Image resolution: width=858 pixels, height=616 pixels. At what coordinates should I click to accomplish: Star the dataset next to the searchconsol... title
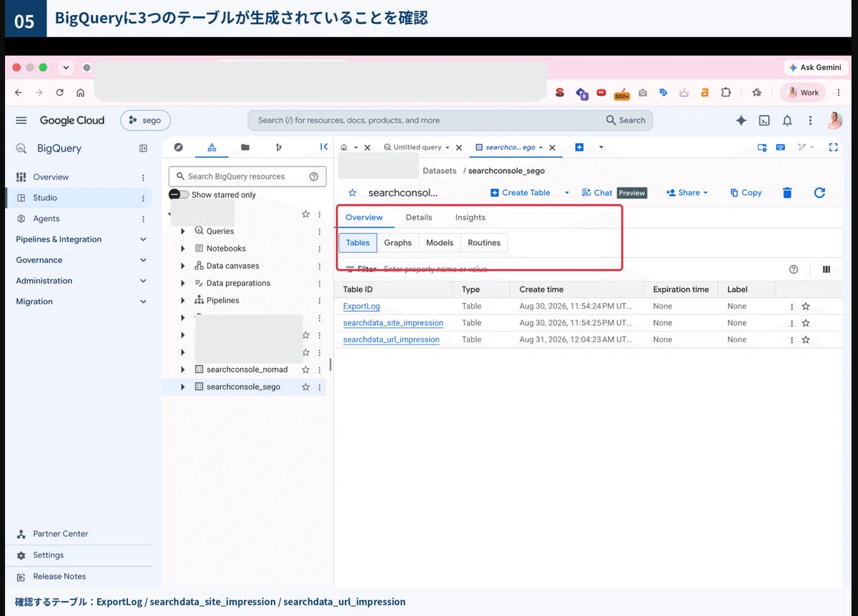click(352, 193)
